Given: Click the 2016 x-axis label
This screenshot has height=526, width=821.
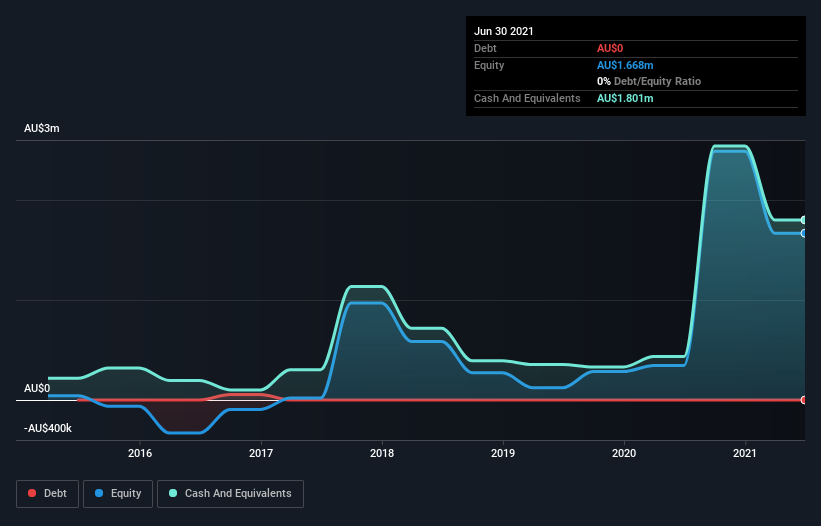Looking at the screenshot, I should click(140, 453).
